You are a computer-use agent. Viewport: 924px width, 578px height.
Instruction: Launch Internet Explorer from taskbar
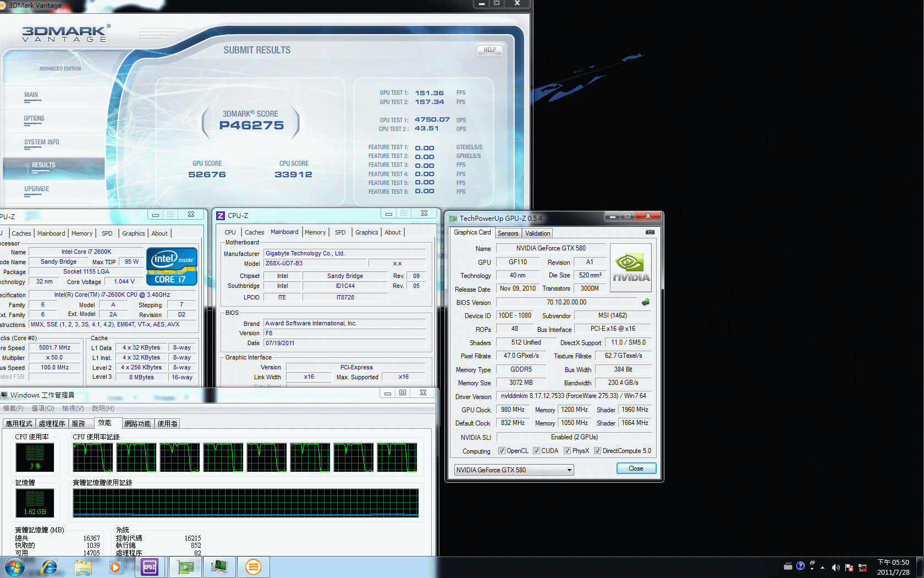(x=50, y=567)
